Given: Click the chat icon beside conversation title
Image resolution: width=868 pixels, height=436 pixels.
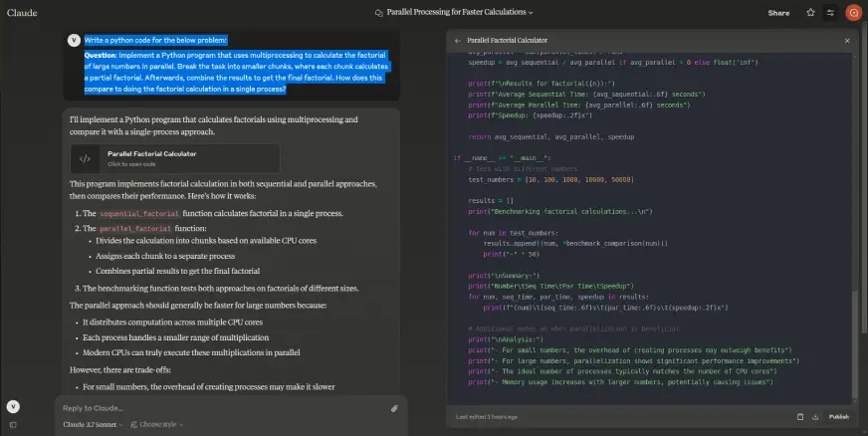Looking at the screenshot, I should pos(378,13).
